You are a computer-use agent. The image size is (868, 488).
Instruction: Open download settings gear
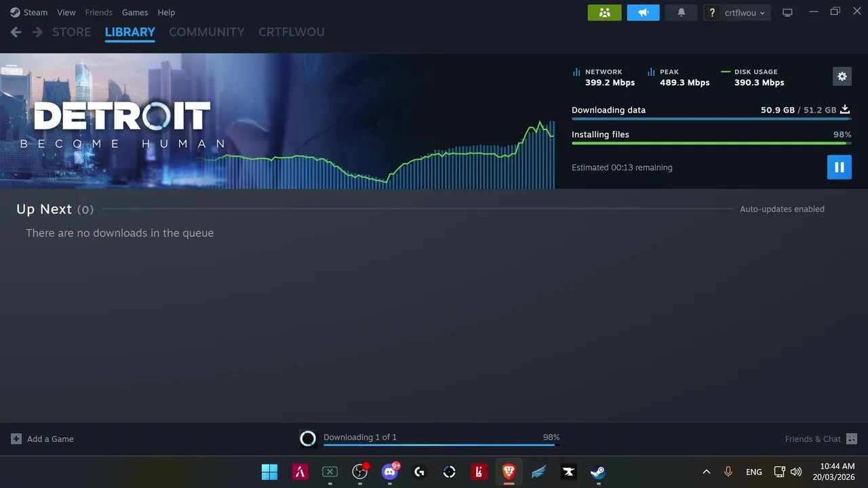click(x=842, y=77)
